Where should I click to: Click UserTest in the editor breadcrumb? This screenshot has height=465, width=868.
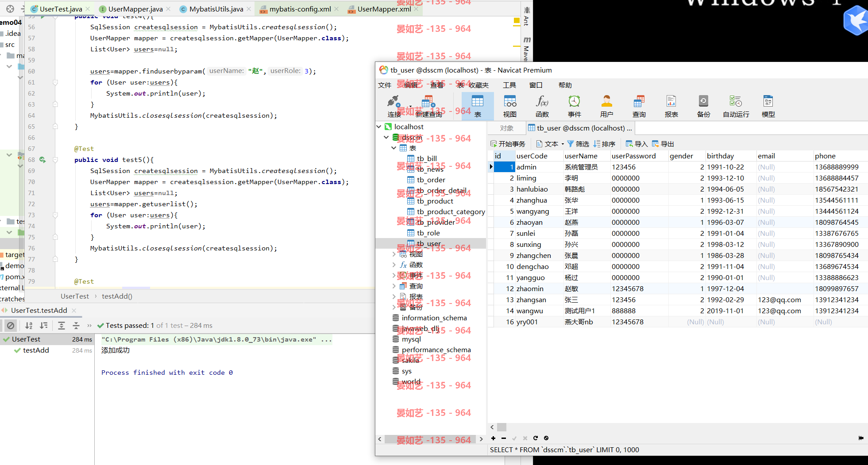pos(75,296)
